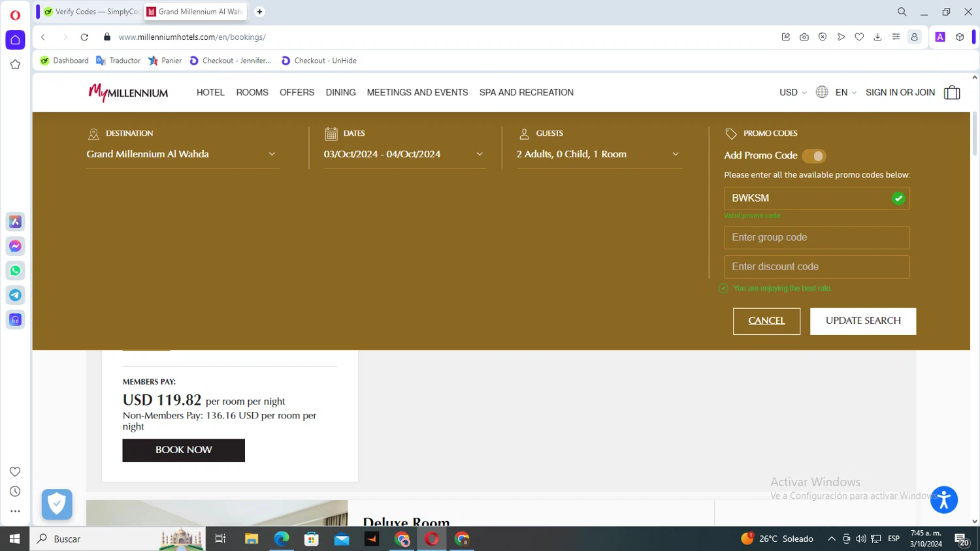Open the bookmarks star in sidebar
The height and width of the screenshot is (551, 980).
point(15,65)
